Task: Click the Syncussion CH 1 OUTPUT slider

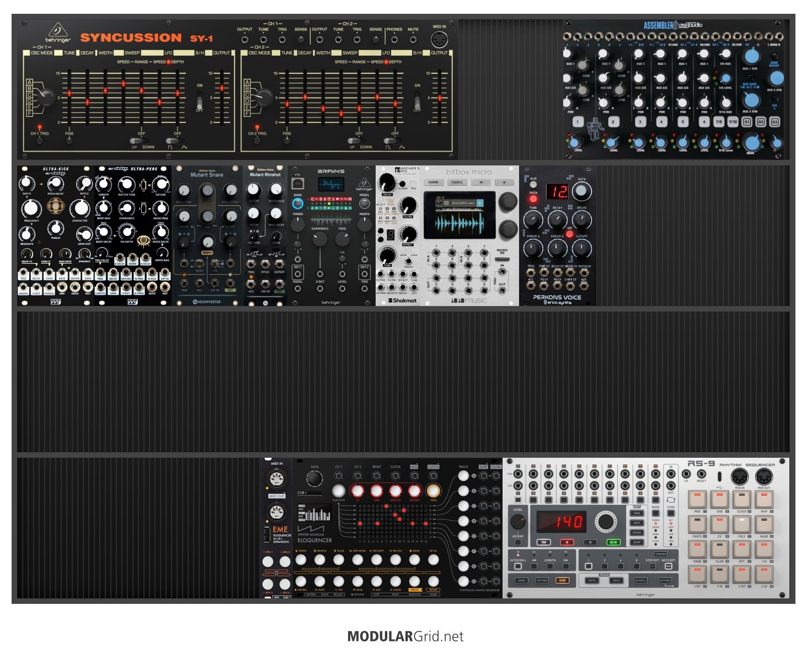Action: [222, 97]
